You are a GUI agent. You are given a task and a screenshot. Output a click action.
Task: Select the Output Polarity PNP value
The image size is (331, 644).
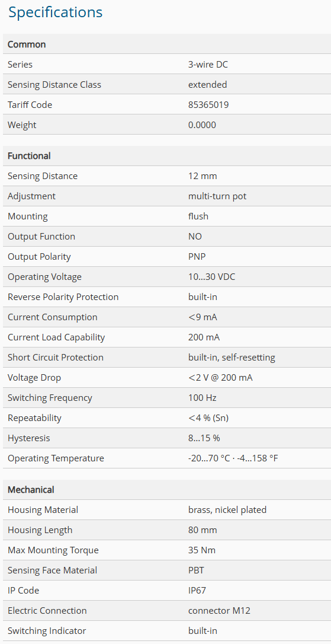197,257
